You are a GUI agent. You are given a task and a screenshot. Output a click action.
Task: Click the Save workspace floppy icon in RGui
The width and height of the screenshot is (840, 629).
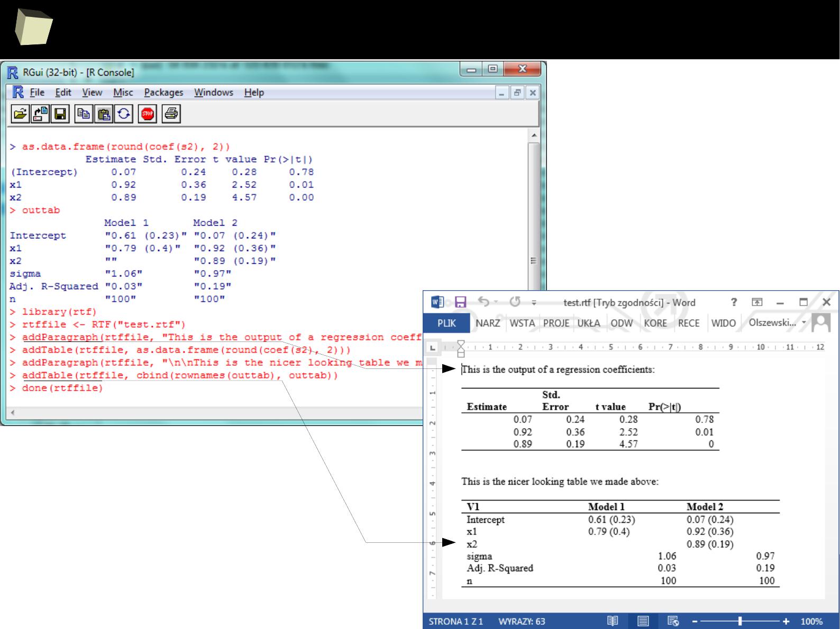pos(59,114)
